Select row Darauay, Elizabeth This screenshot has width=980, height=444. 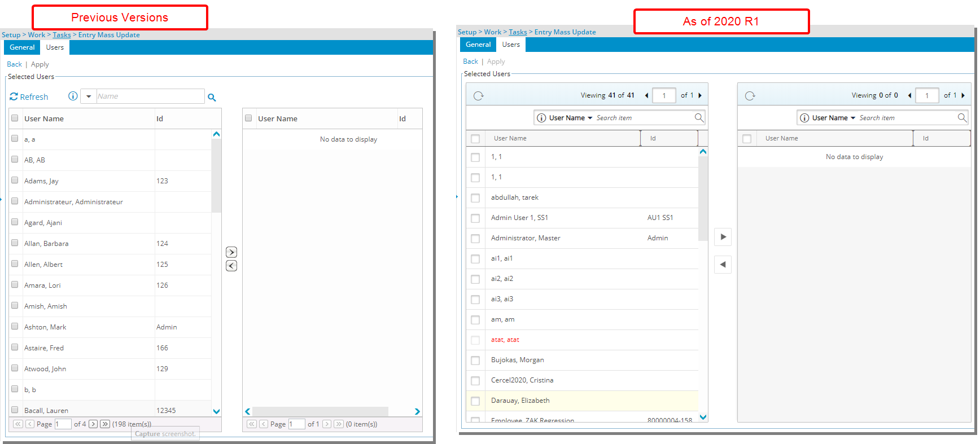pos(583,401)
